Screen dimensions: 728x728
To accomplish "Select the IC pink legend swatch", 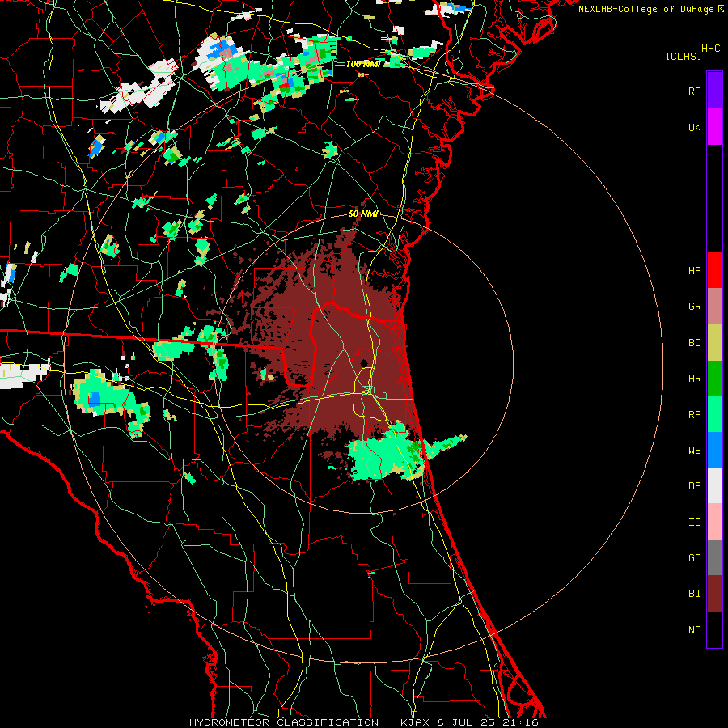I will click(x=714, y=522).
